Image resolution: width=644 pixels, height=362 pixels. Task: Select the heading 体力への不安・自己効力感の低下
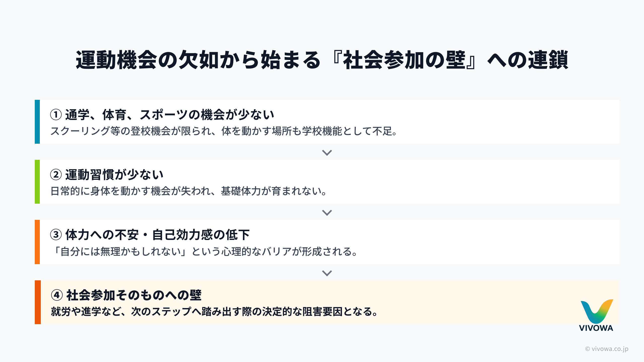coord(157,235)
